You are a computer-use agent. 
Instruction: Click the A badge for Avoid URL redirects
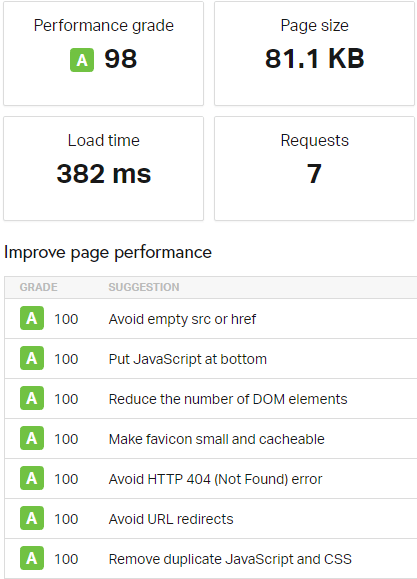(x=32, y=518)
